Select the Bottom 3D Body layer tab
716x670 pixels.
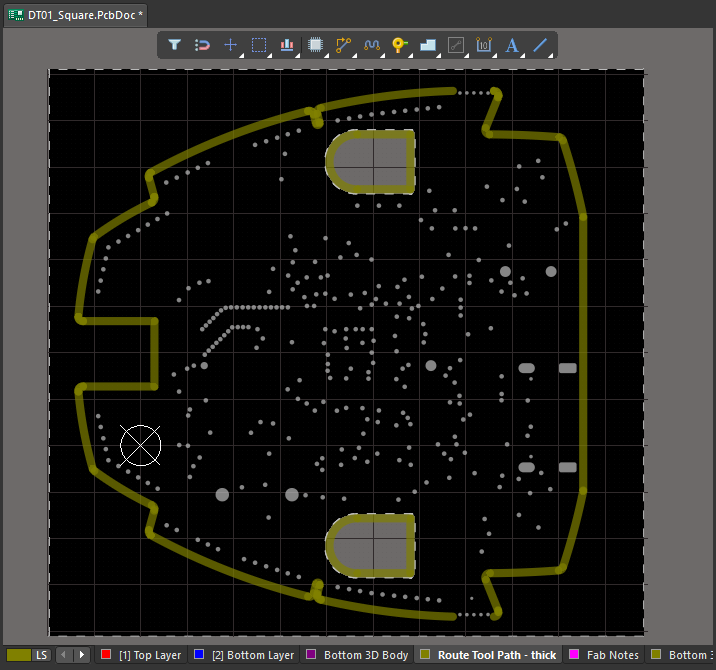(x=357, y=655)
